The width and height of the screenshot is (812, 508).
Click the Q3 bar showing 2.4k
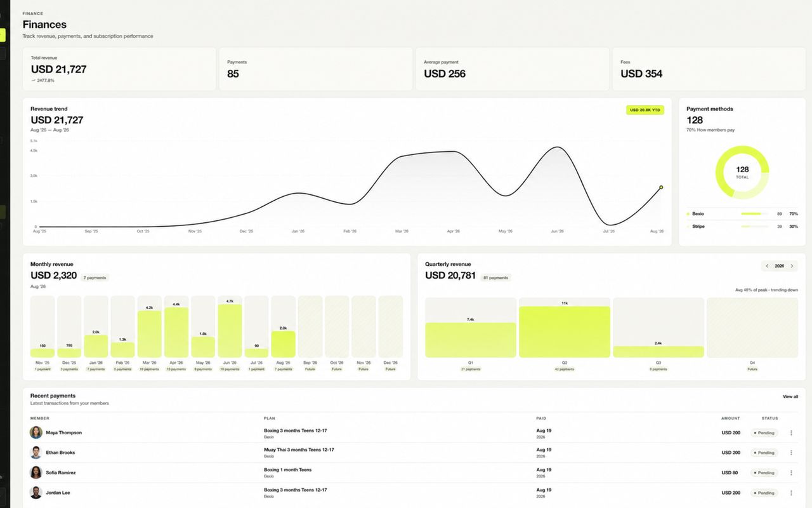click(x=658, y=352)
